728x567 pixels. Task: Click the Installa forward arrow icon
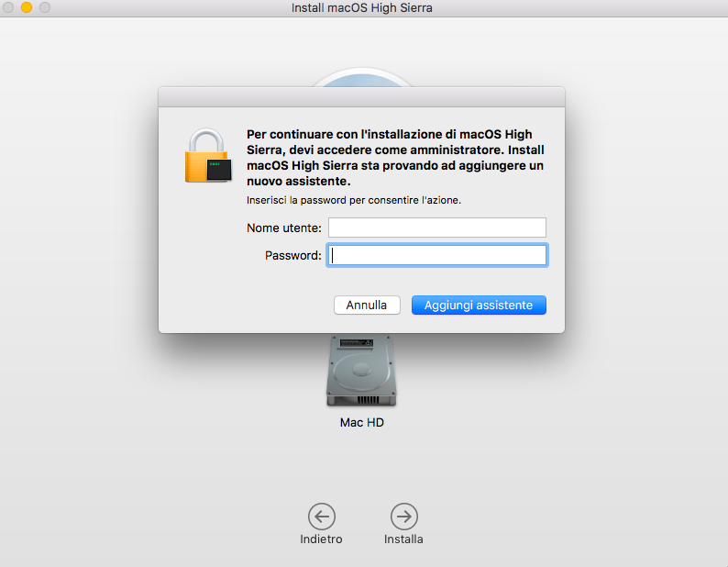(404, 517)
